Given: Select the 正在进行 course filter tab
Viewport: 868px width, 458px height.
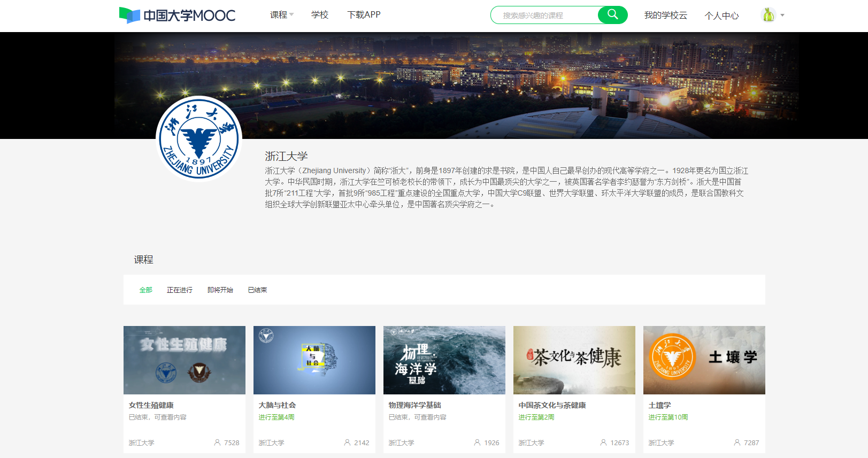Looking at the screenshot, I should [x=180, y=290].
